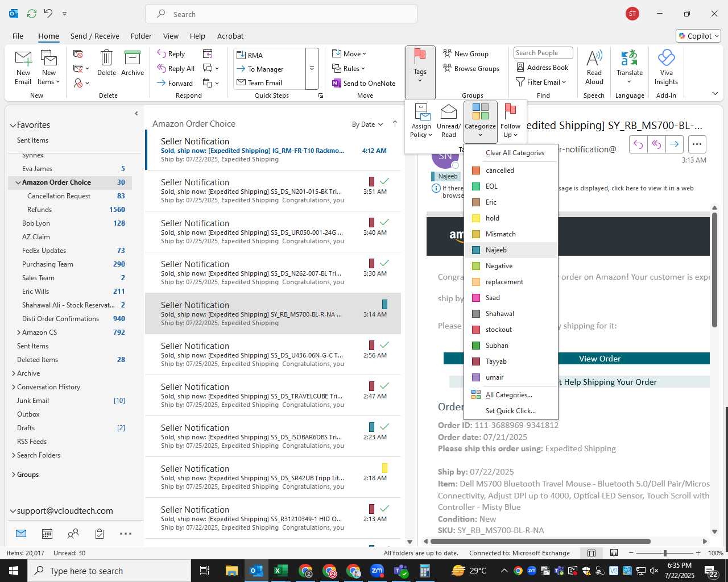Open the Send / Receive tab
This screenshot has height=582, width=728.
[x=95, y=36]
